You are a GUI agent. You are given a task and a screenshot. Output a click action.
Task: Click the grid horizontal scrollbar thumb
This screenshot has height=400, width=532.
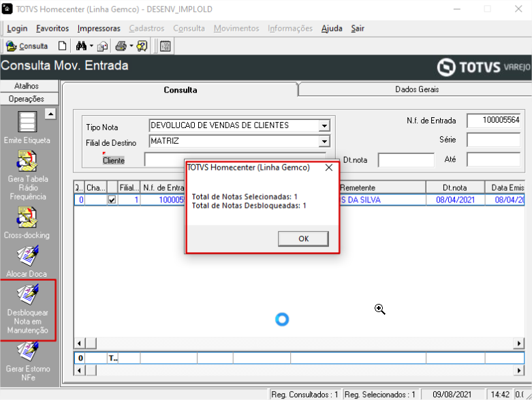pyautogui.click(x=91, y=343)
